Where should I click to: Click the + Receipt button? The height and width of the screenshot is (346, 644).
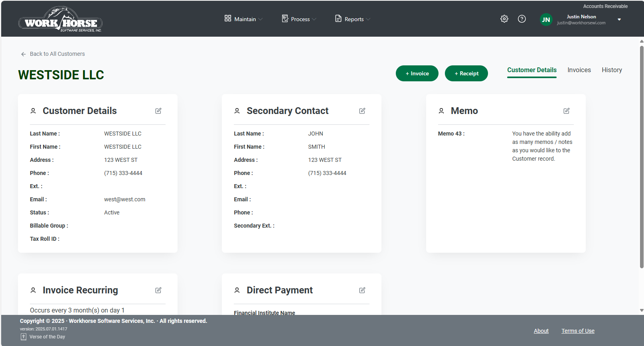click(x=466, y=73)
